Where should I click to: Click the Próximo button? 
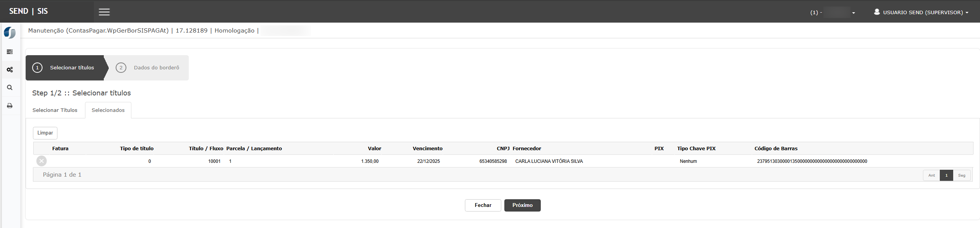[x=522, y=205]
